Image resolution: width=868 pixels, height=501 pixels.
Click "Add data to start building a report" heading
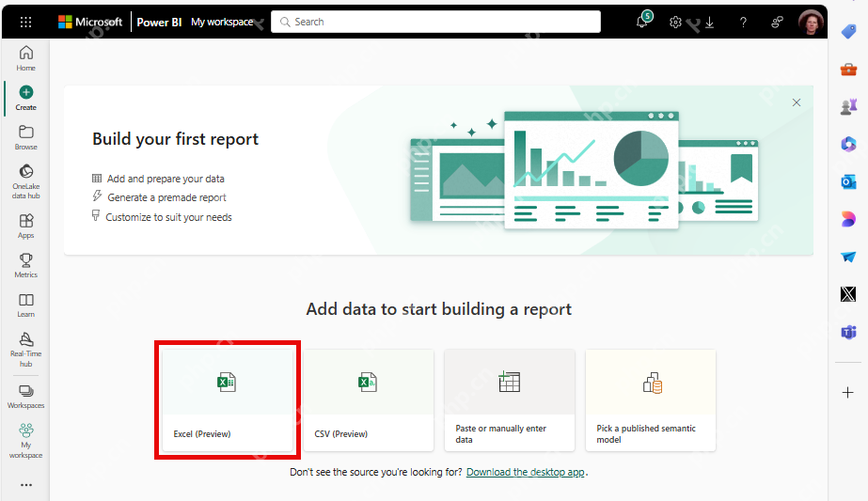point(438,309)
